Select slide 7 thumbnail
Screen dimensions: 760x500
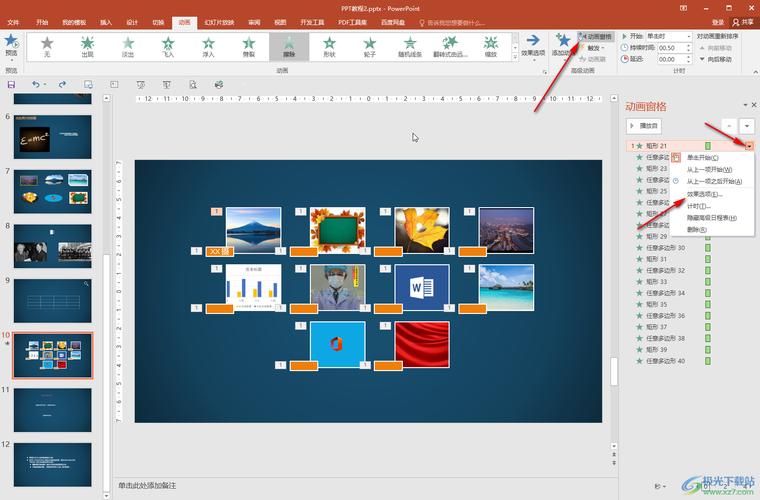pos(52,191)
